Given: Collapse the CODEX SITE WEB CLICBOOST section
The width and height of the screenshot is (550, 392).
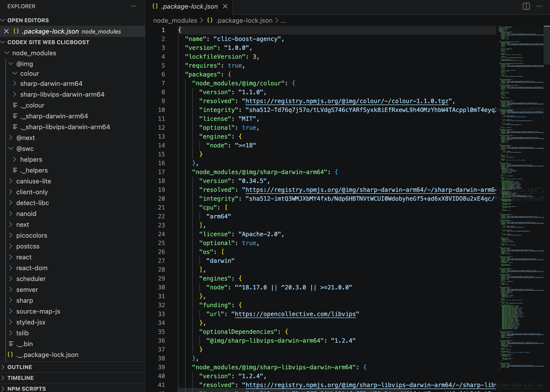Looking at the screenshot, I should point(3,42).
